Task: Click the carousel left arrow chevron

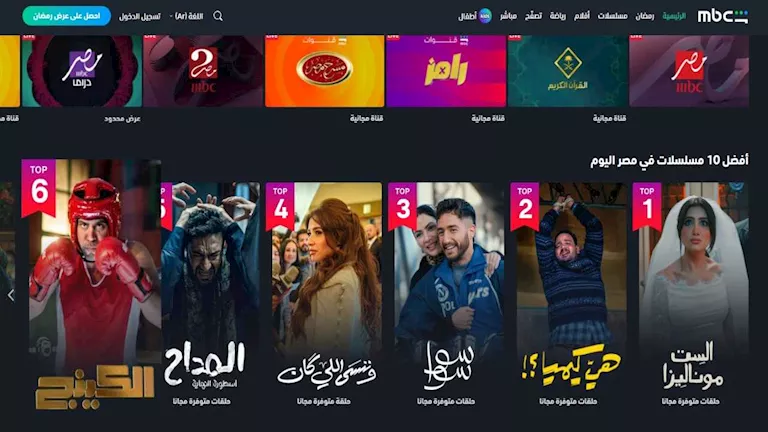Action: (11, 295)
